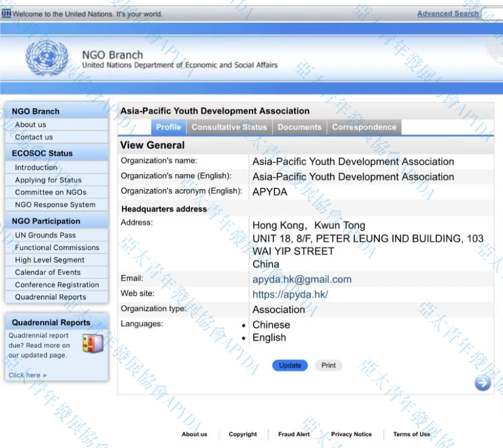
Task: Click the 'Click here »' quadrennial link
Action: tap(27, 375)
